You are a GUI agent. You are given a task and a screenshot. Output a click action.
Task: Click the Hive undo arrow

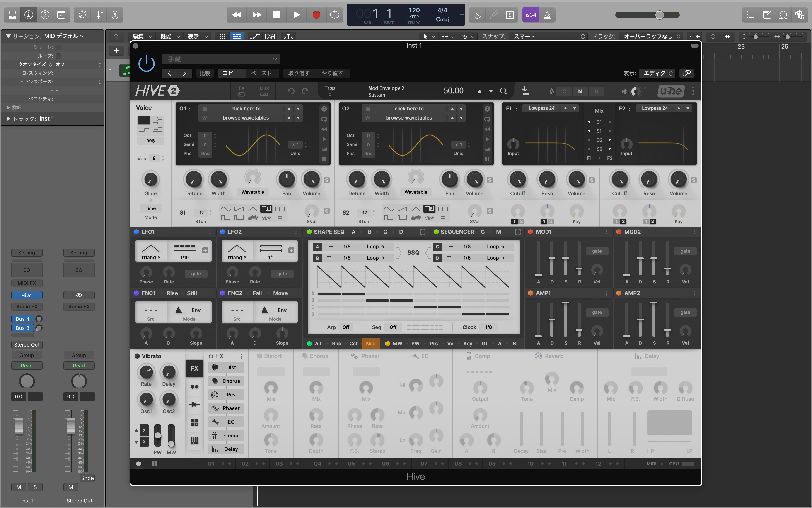291,91
